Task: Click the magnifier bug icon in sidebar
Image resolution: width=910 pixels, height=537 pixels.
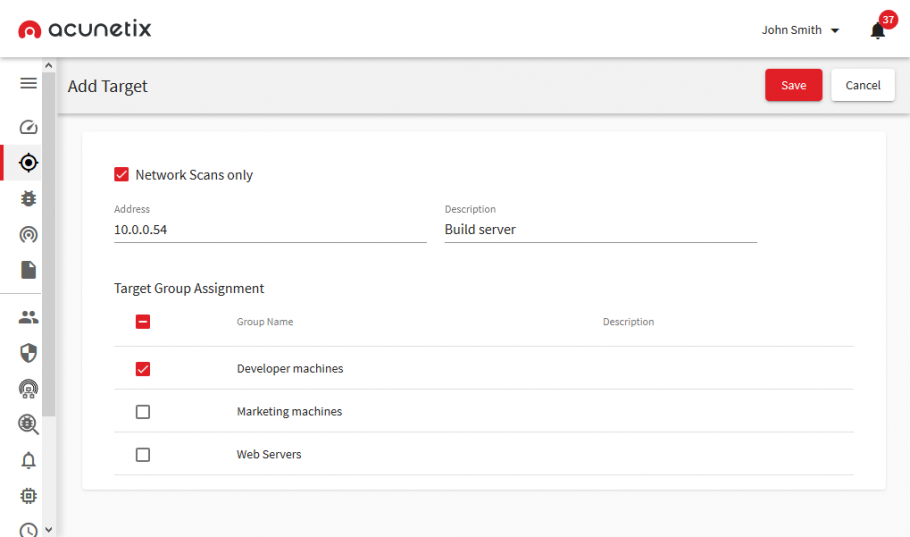Action: (28, 424)
